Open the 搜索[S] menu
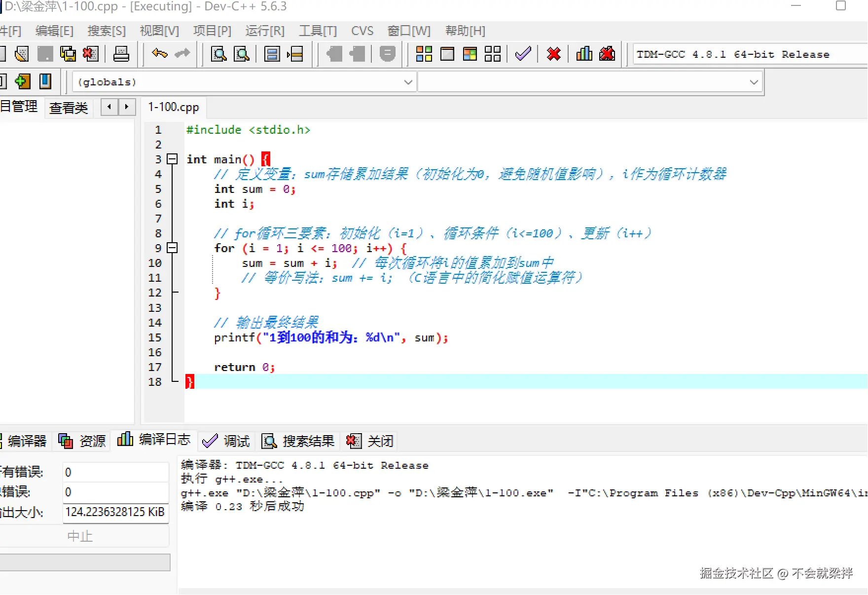This screenshot has width=868, height=595. 107,31
